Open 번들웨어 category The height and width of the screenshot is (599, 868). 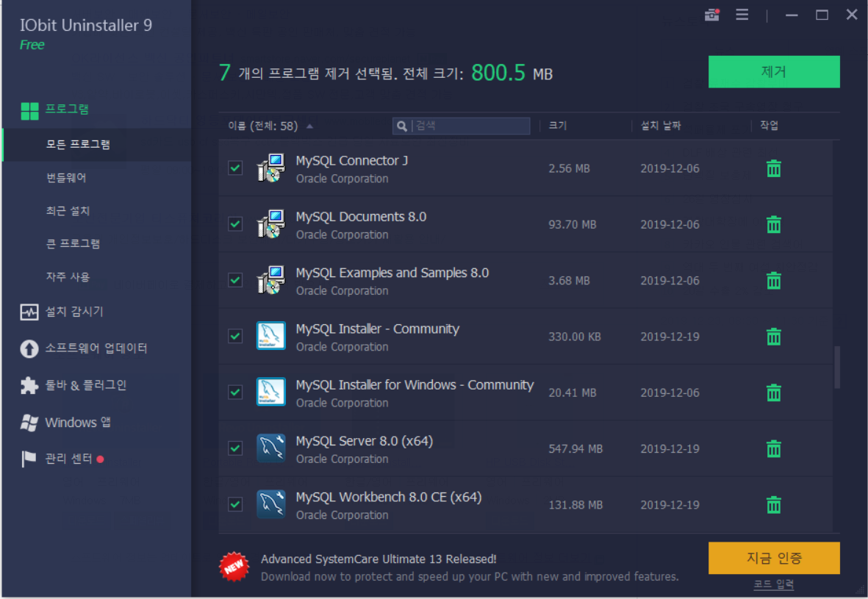(x=66, y=178)
